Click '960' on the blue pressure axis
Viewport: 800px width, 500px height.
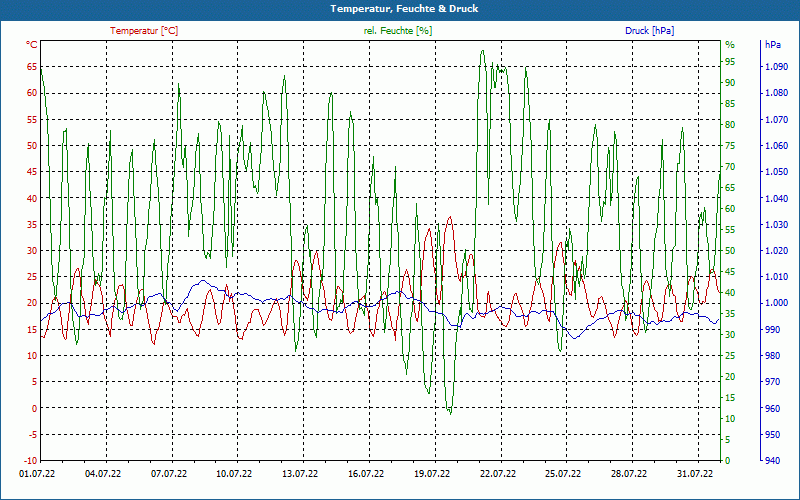coord(772,408)
